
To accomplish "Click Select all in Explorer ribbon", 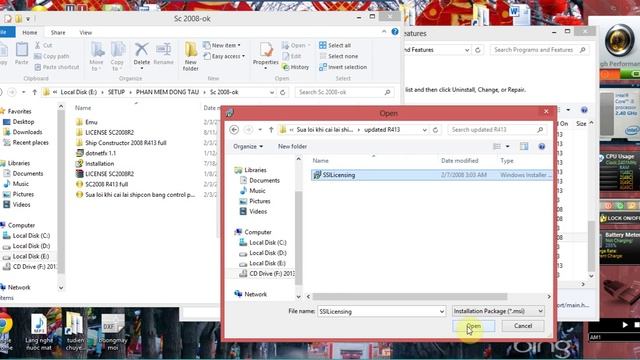I will coord(335,45).
